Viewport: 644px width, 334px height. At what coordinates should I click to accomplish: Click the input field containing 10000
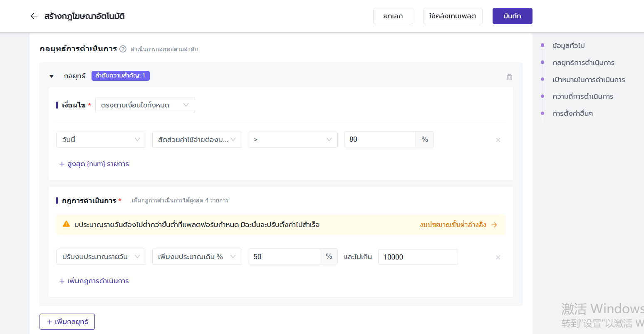417,257
